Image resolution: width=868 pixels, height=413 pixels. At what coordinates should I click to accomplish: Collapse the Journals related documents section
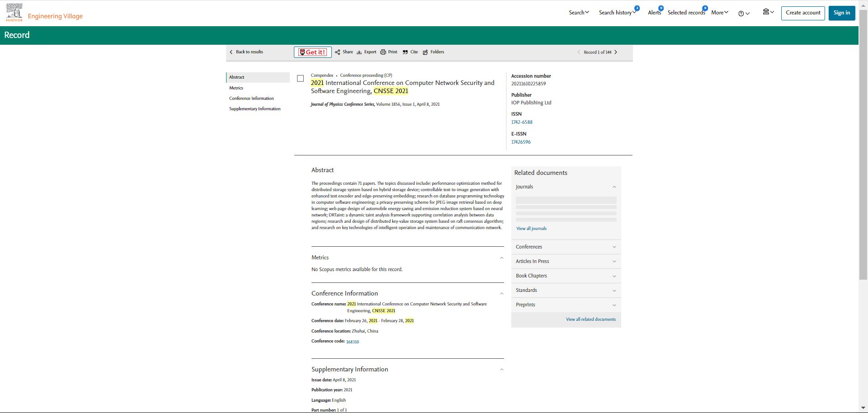point(614,187)
